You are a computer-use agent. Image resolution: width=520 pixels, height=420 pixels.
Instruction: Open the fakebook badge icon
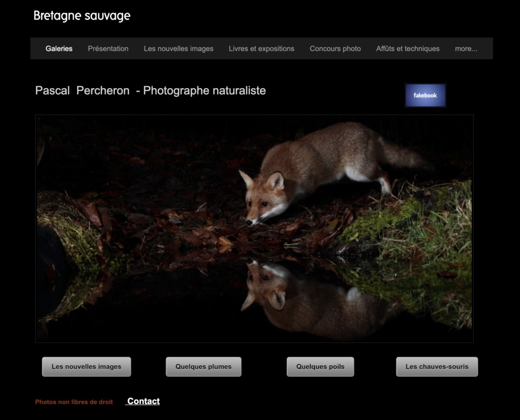pyautogui.click(x=425, y=95)
